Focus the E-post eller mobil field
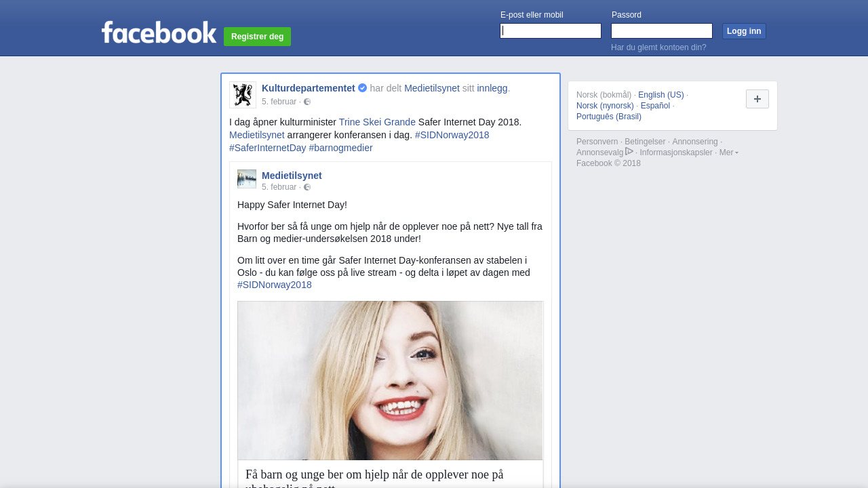The width and height of the screenshot is (868, 488). 551,31
